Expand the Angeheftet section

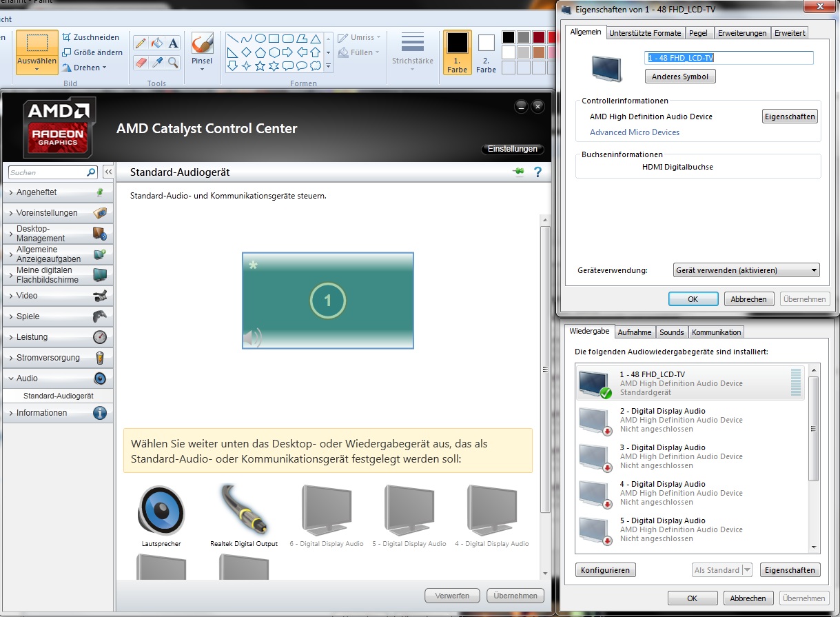(x=58, y=192)
